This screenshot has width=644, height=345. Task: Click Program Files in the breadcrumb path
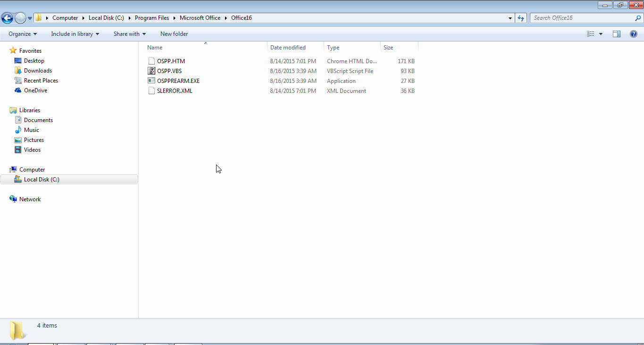151,18
